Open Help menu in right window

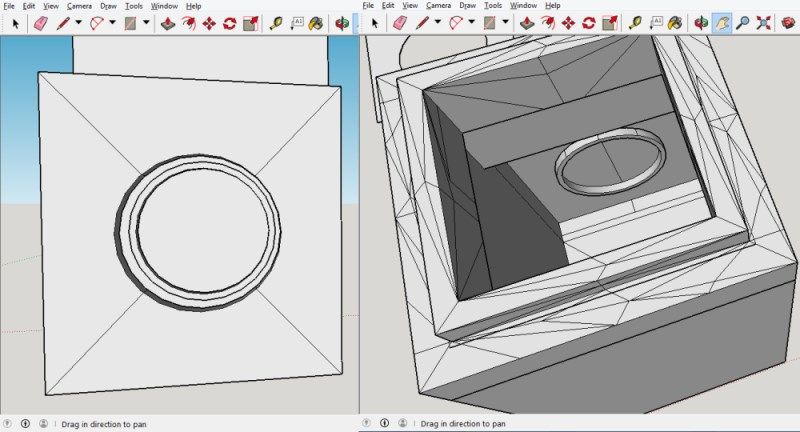pos(553,6)
